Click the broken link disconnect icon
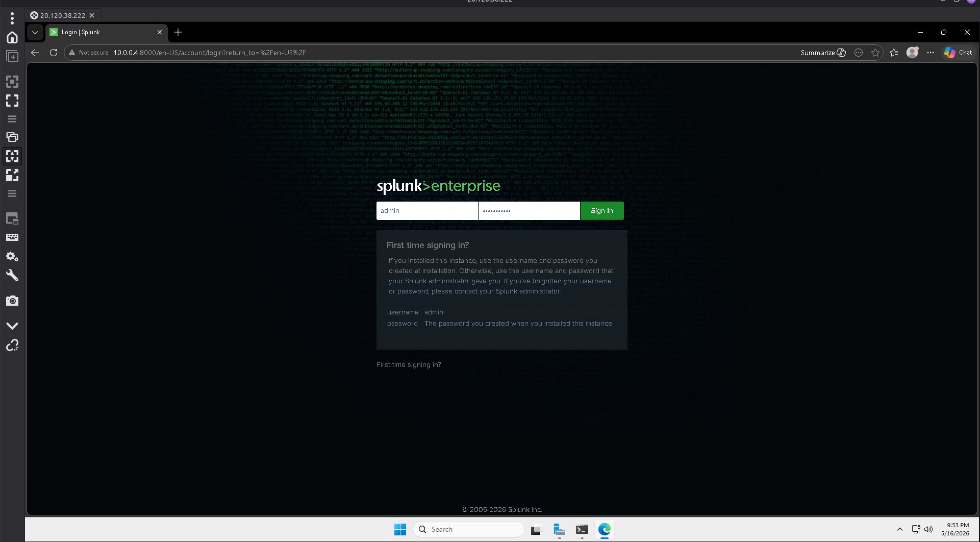This screenshot has width=980, height=542. [12, 346]
